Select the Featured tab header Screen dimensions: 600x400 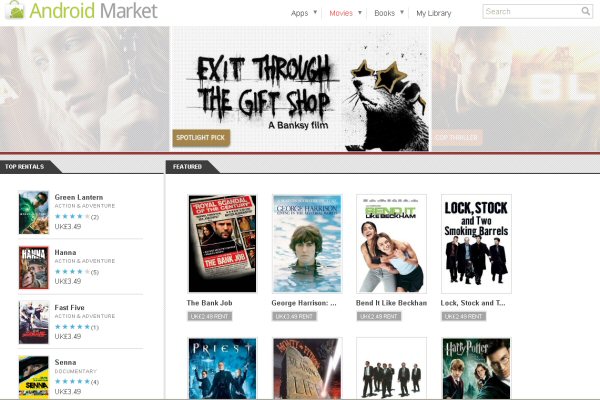pos(187,167)
